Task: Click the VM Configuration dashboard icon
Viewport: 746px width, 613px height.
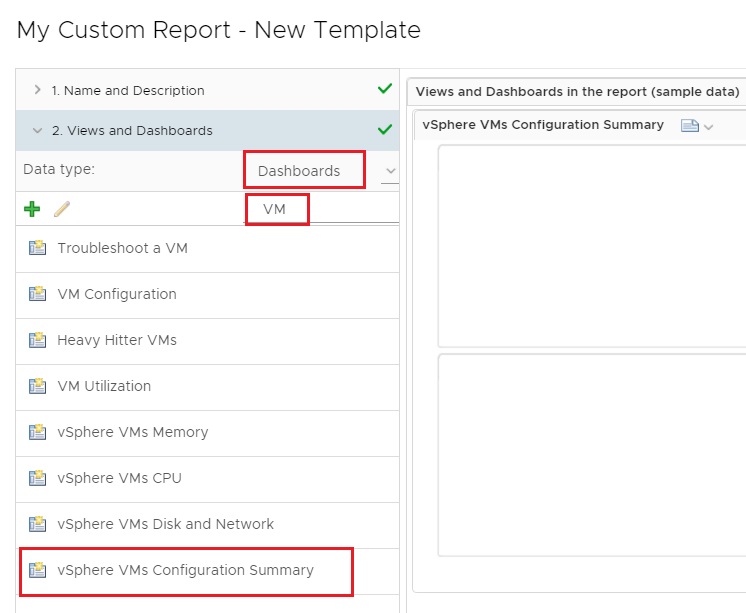Action: pyautogui.click(x=37, y=294)
